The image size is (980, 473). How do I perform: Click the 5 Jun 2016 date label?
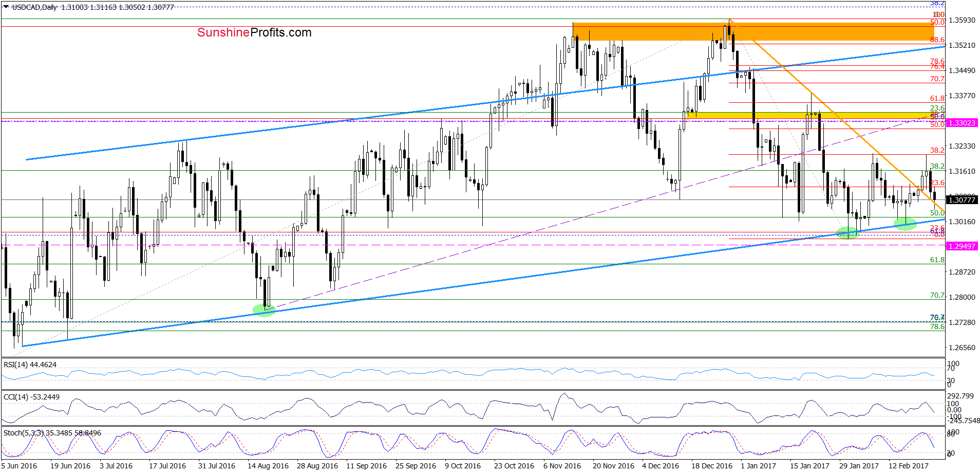pos(19,466)
